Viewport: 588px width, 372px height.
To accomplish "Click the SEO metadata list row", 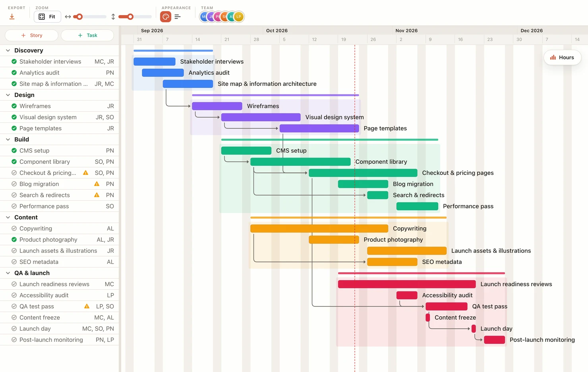I will pos(60,262).
